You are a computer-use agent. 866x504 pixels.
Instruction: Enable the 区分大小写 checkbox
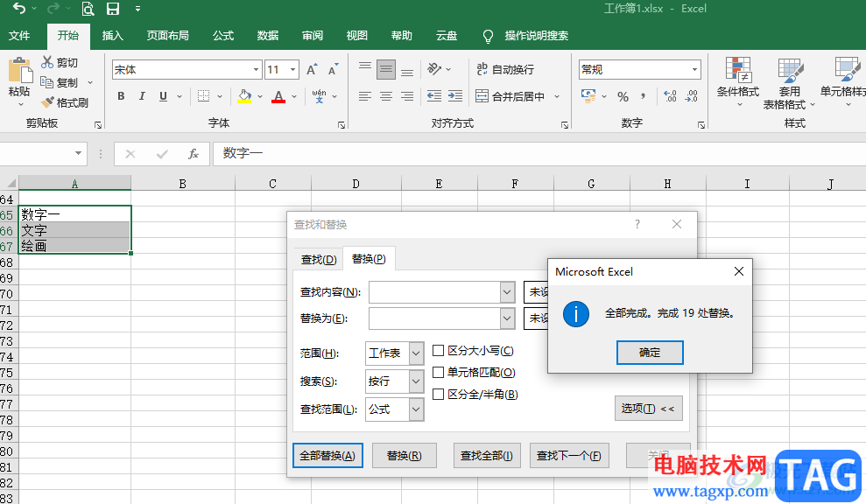(440, 351)
